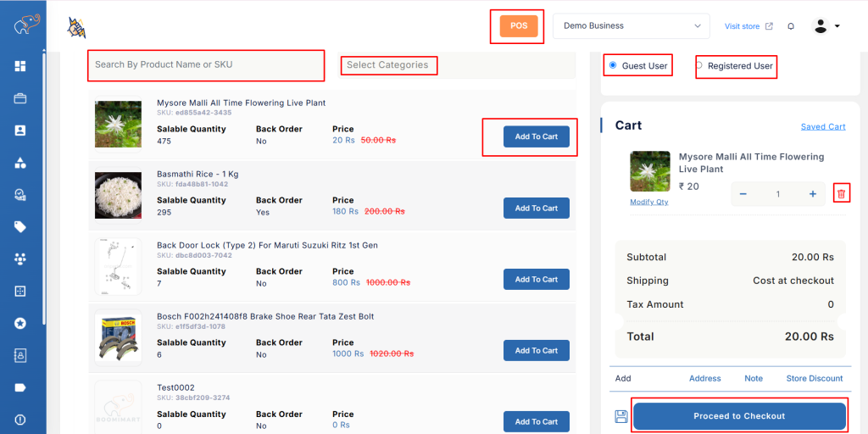Open the Demo Business dropdown

[631, 26]
